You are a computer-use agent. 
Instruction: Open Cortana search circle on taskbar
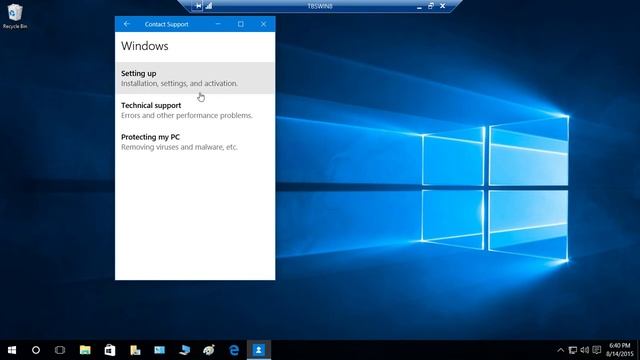click(x=36, y=350)
